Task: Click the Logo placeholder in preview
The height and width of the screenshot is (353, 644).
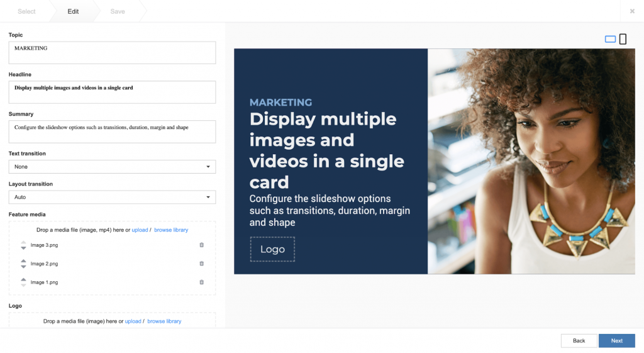Action: click(272, 249)
